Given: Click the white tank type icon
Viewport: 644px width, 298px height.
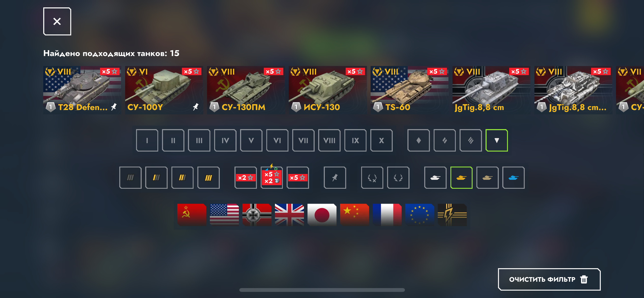Looking at the screenshot, I should pyautogui.click(x=435, y=178).
